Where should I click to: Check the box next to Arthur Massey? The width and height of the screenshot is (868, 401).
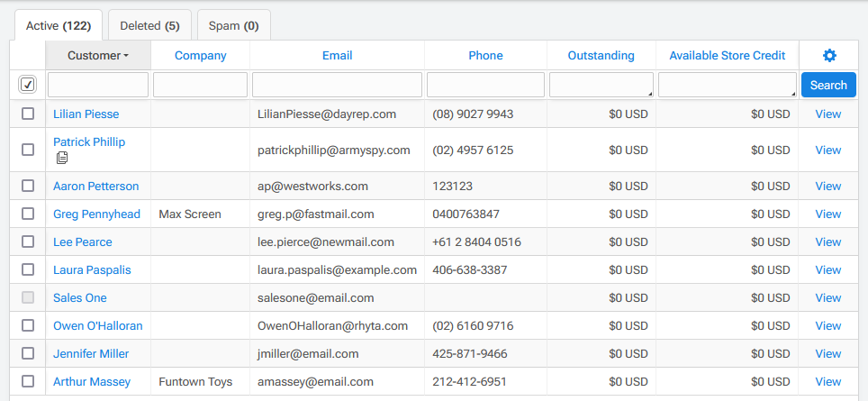click(x=28, y=381)
